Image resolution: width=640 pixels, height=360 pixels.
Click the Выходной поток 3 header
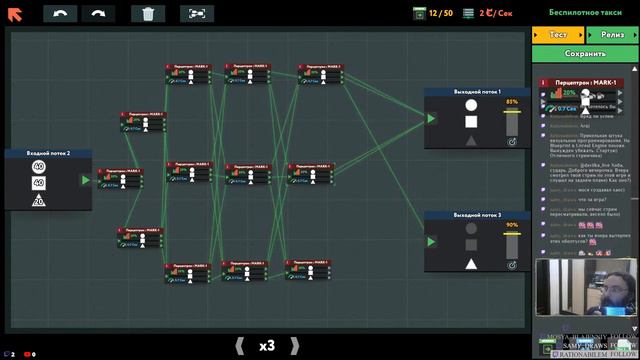coord(477,215)
